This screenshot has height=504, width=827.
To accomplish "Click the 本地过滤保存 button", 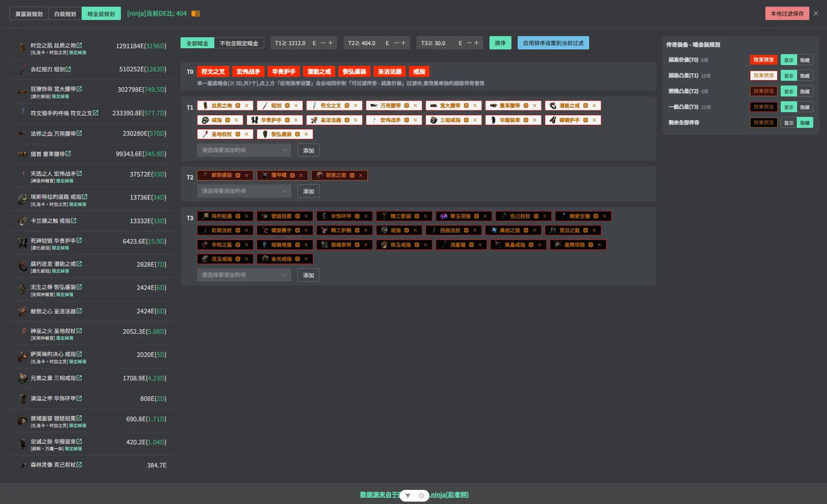I will [x=787, y=13].
